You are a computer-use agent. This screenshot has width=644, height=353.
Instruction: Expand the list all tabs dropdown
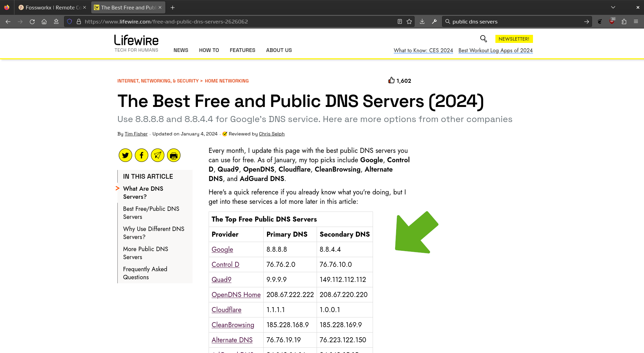pyautogui.click(x=613, y=7)
